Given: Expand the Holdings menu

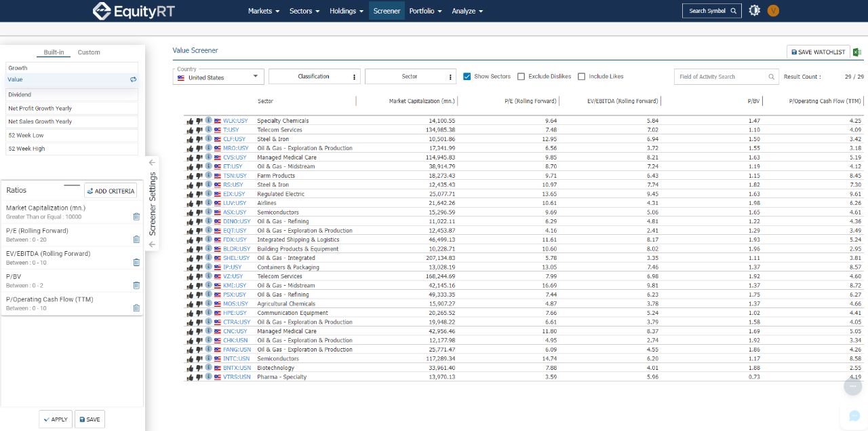Looking at the screenshot, I should [347, 11].
